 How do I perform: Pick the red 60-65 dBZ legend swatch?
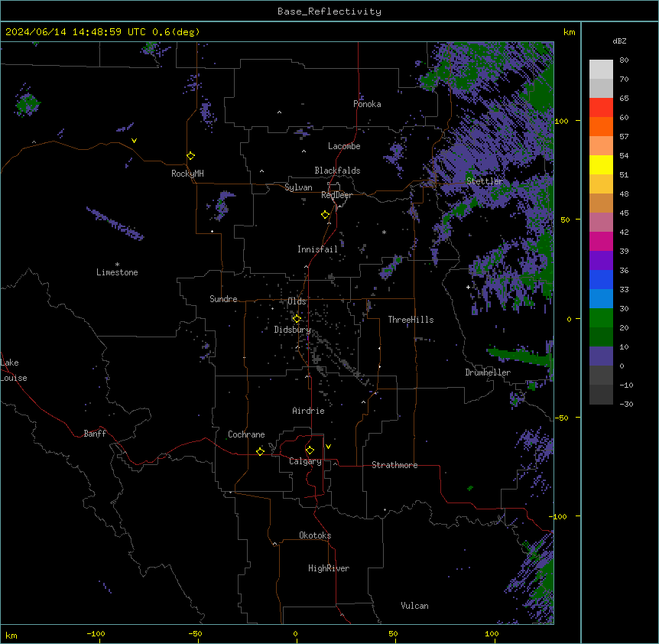[x=601, y=108]
